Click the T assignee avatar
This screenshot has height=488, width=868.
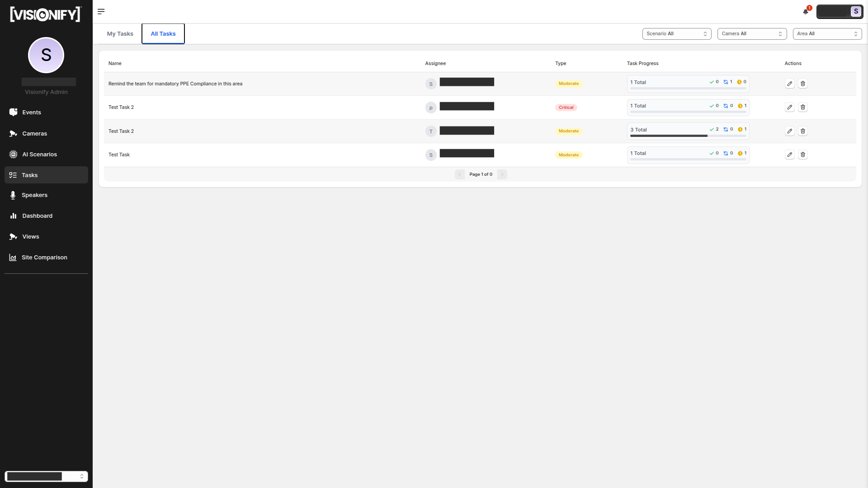click(x=431, y=131)
